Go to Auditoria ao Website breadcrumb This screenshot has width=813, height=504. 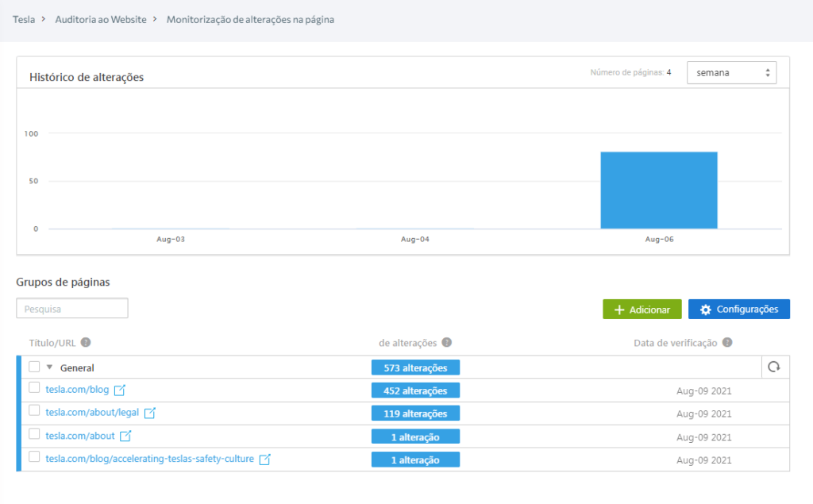(101, 20)
